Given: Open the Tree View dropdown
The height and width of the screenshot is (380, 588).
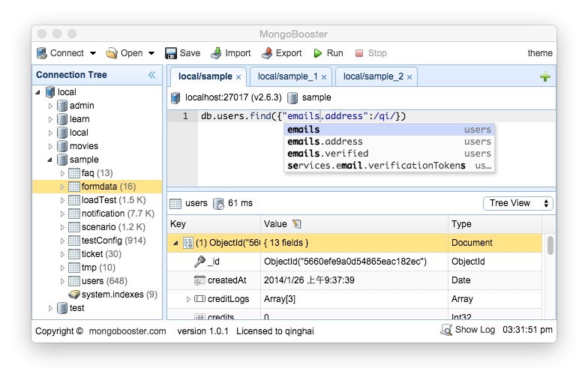Looking at the screenshot, I should tap(517, 203).
